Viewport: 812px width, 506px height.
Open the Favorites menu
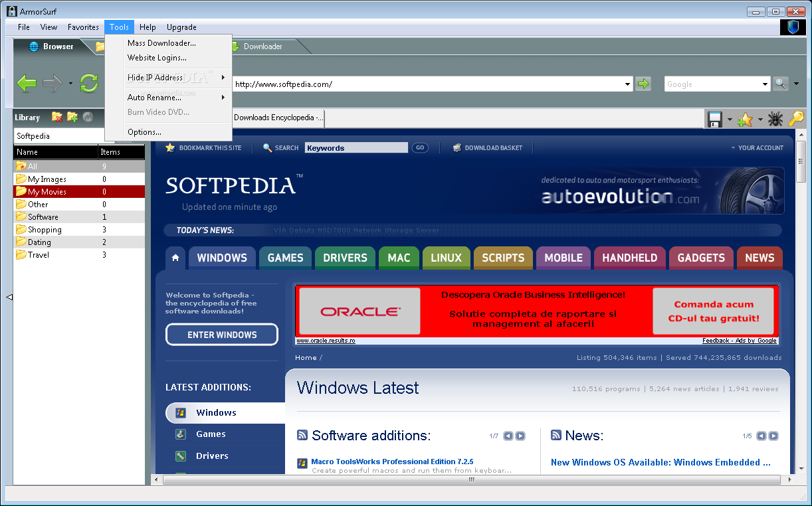[x=83, y=27]
